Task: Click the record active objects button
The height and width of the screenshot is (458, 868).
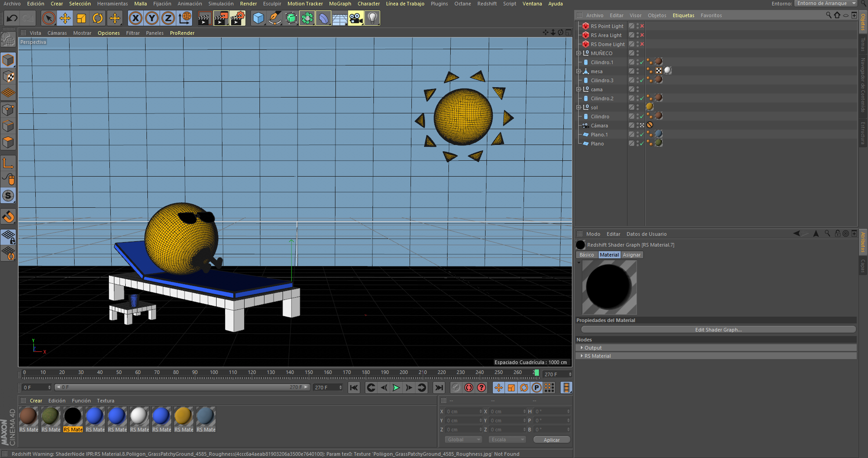Action: 456,388
